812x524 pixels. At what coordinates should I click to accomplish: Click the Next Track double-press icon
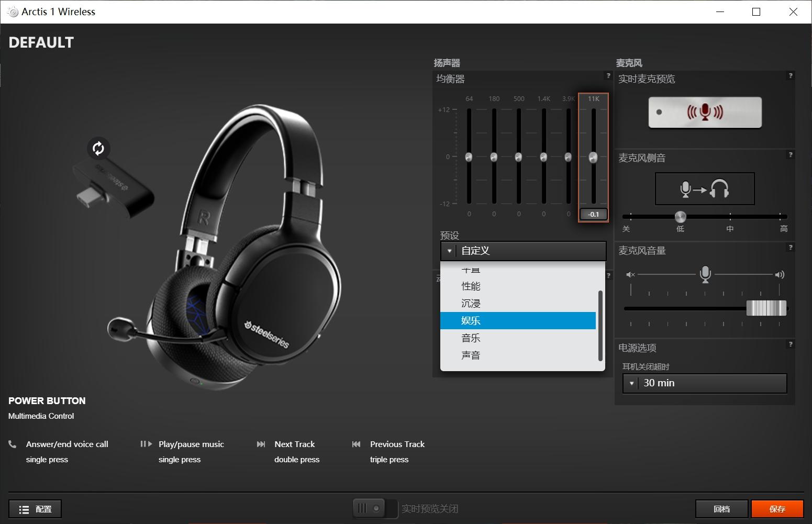point(262,443)
